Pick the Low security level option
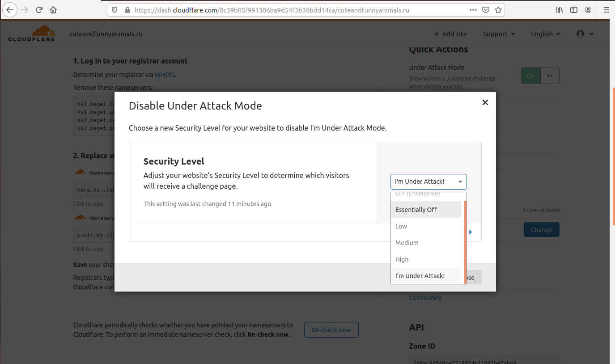Viewport: 615px width, 364px height. tap(401, 226)
